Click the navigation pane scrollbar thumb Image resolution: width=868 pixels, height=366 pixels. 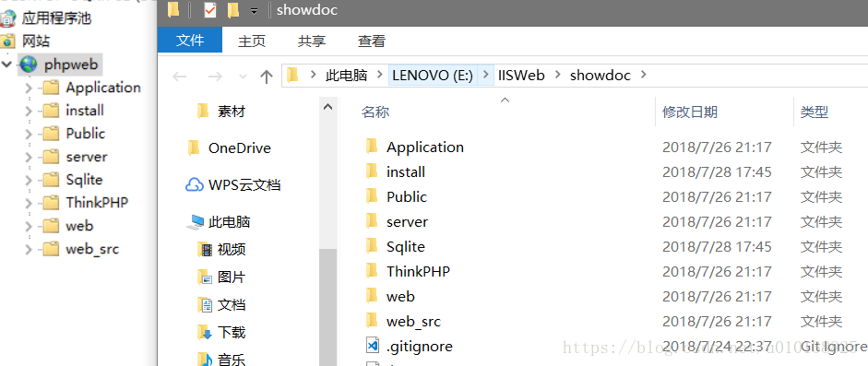328,307
